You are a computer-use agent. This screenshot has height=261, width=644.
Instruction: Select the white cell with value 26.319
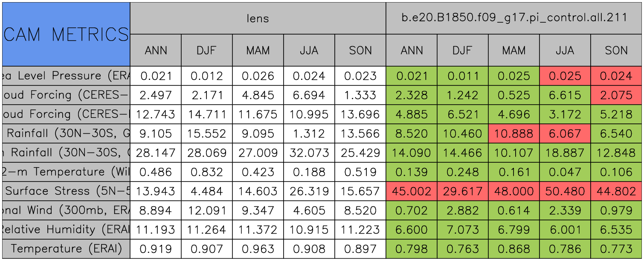point(309,191)
